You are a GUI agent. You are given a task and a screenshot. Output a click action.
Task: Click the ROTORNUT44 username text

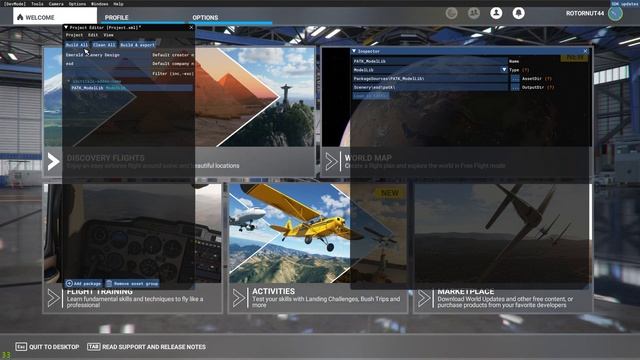tap(585, 13)
